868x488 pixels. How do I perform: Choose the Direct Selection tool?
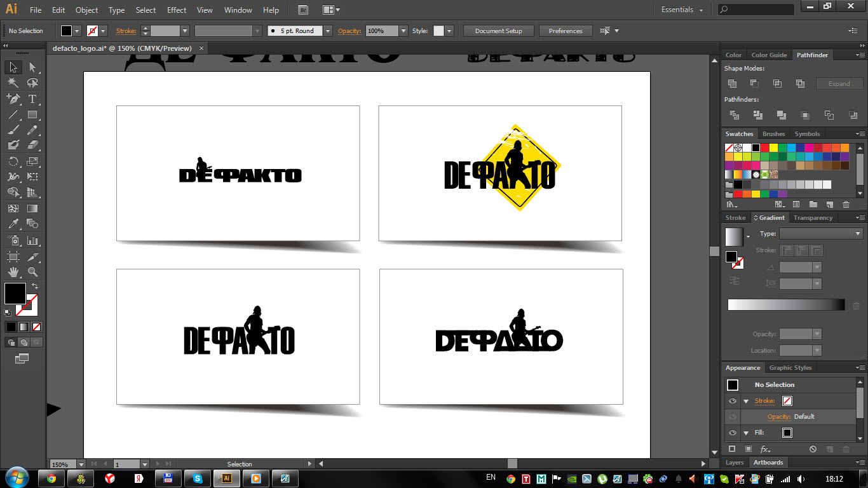point(32,67)
